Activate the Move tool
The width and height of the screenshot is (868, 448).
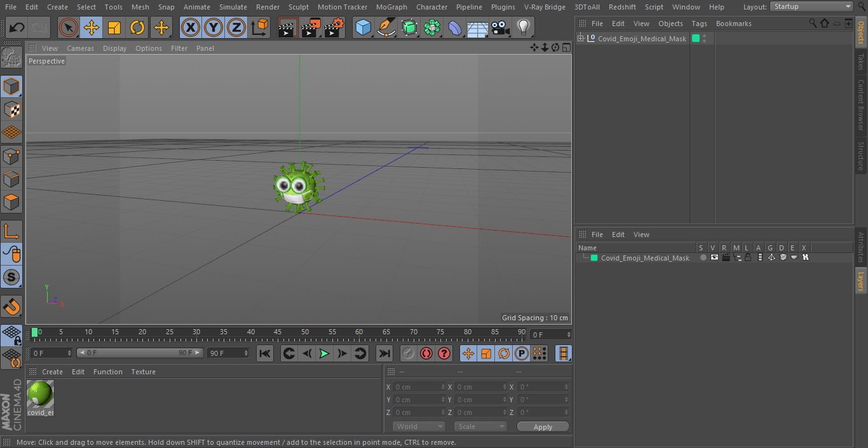(92, 27)
